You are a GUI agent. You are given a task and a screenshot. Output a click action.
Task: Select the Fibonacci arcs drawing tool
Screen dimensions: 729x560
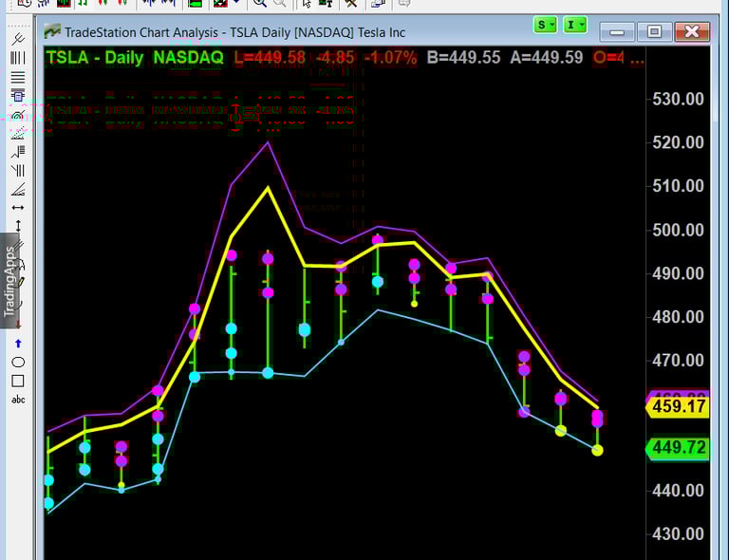coord(18,115)
